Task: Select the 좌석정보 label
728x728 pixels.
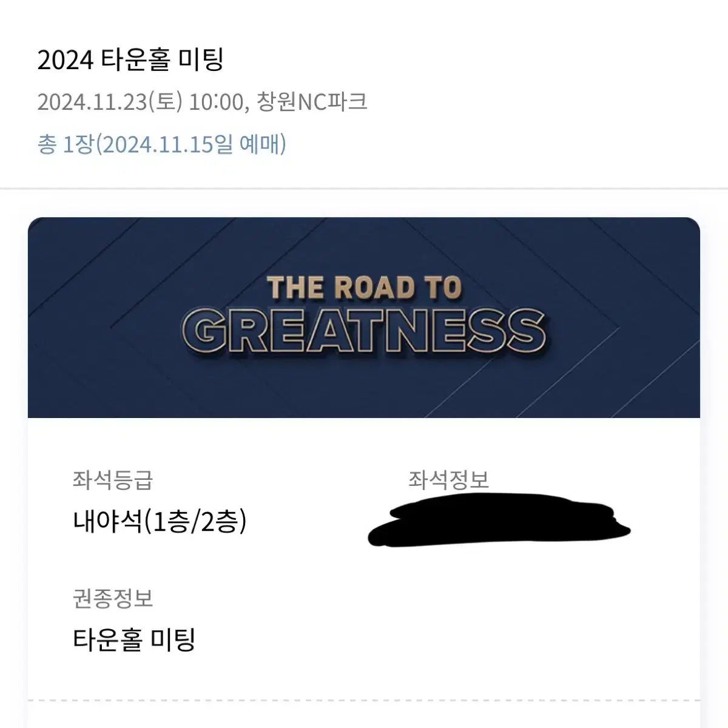Action: coord(449,480)
